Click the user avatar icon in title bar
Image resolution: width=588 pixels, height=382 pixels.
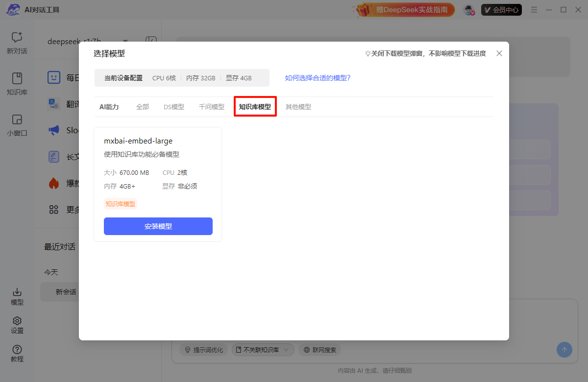coord(469,10)
